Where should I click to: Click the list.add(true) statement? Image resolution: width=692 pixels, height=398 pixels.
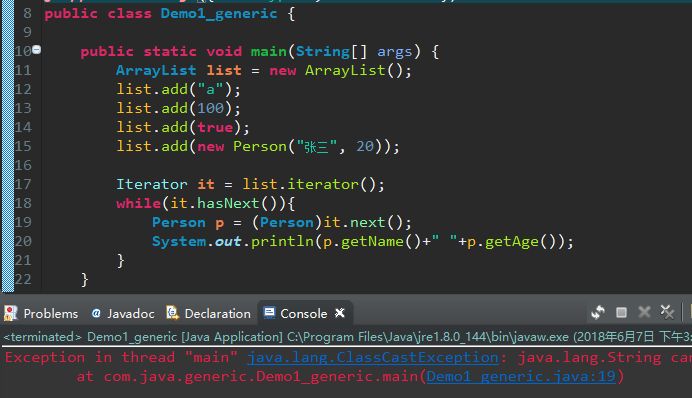tap(183, 128)
